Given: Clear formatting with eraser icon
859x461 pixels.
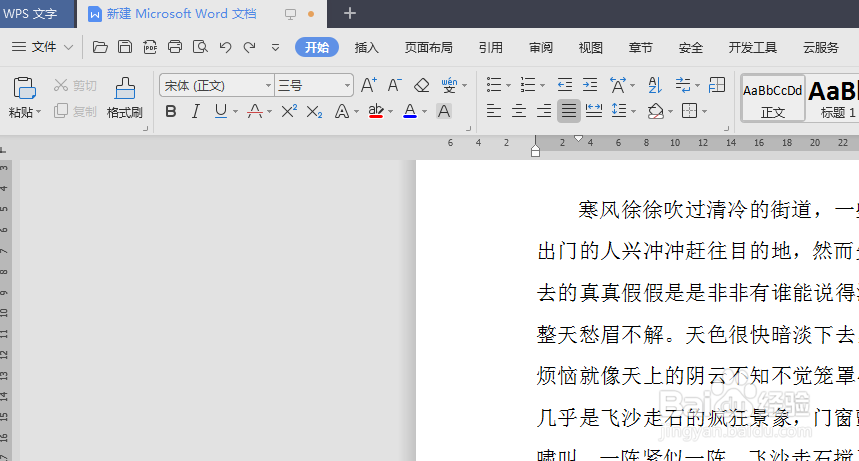Looking at the screenshot, I should point(421,85).
